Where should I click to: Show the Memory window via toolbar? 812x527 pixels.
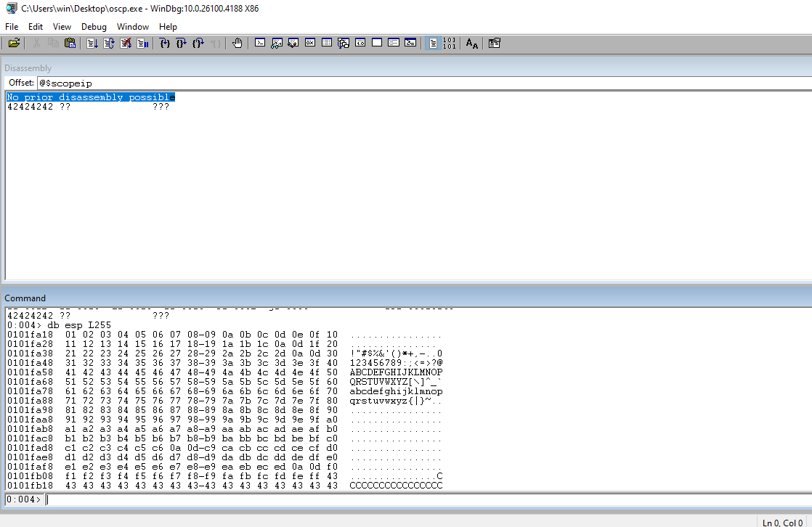(x=327, y=44)
